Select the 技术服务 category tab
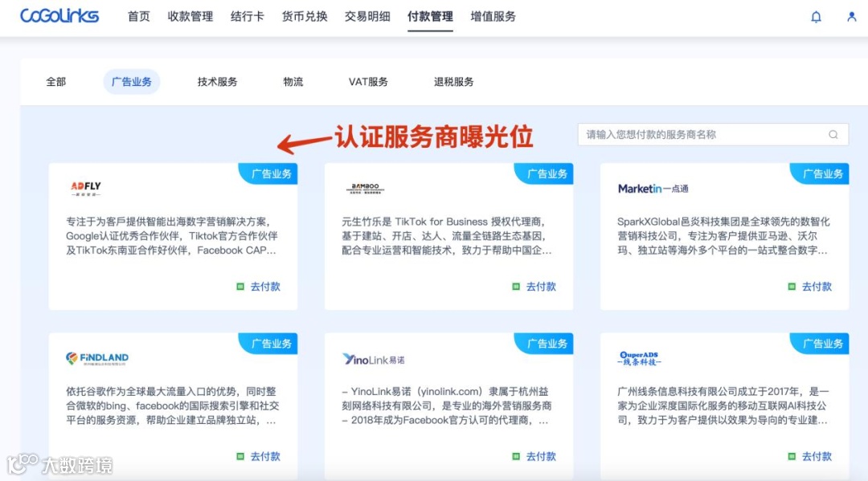Screen dimensions: 868x481 tap(217, 82)
